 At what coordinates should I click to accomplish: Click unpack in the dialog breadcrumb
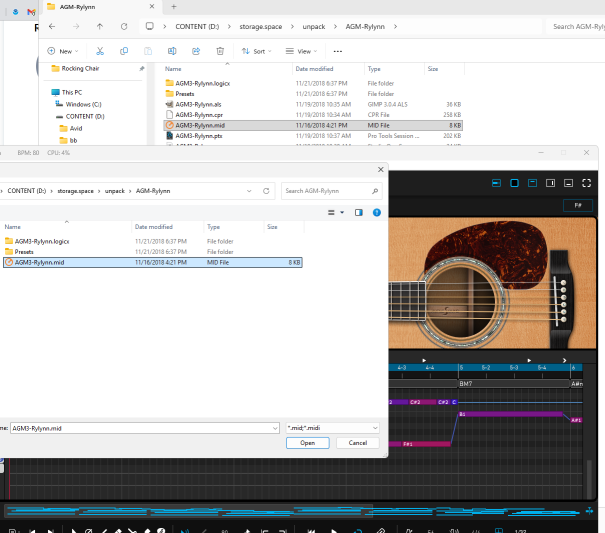point(115,191)
